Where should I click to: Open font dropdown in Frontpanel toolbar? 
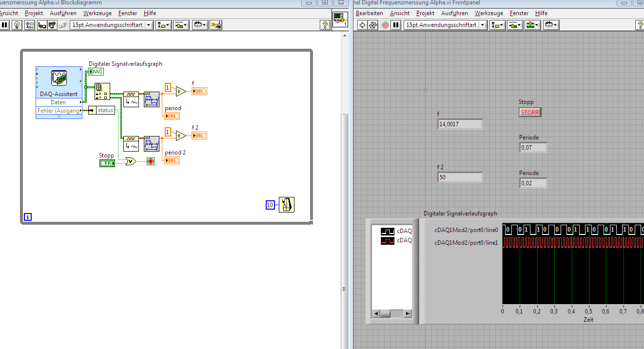click(x=446, y=25)
